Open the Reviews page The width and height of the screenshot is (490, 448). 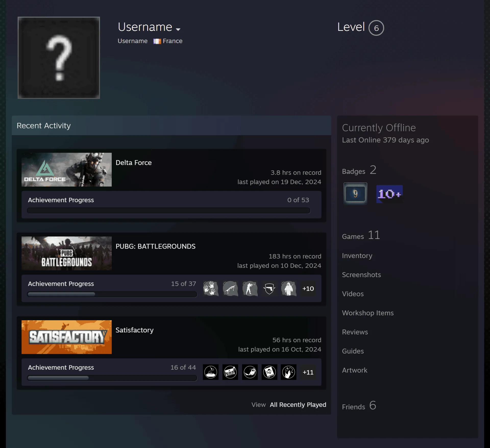(355, 332)
